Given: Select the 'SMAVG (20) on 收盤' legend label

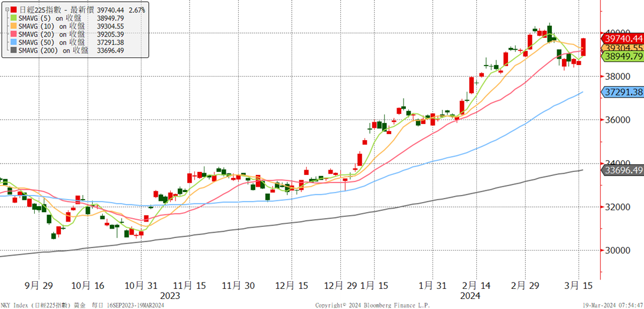Looking at the screenshot, I should click(52, 34).
